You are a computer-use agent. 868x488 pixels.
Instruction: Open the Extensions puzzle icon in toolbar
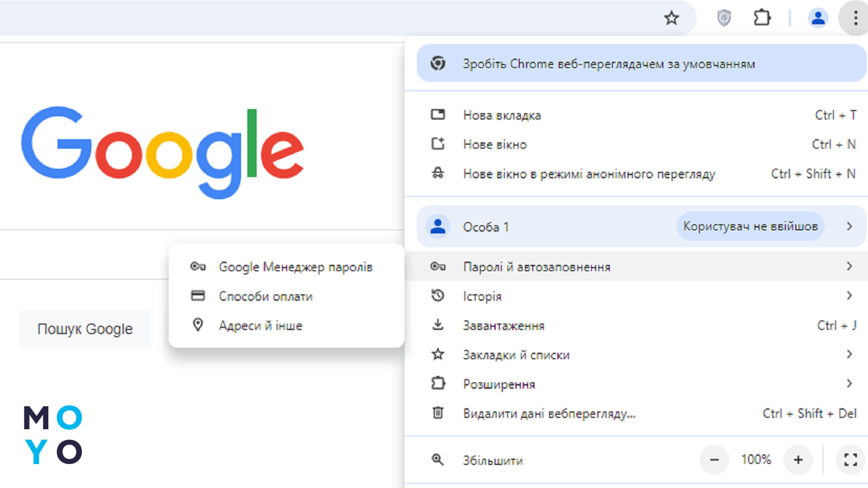pyautogui.click(x=762, y=18)
